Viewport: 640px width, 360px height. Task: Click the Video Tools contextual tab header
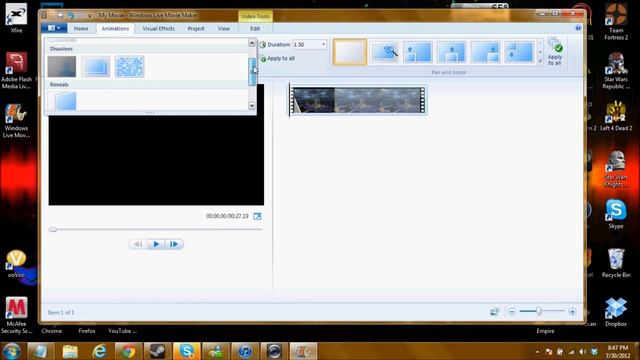click(x=255, y=16)
